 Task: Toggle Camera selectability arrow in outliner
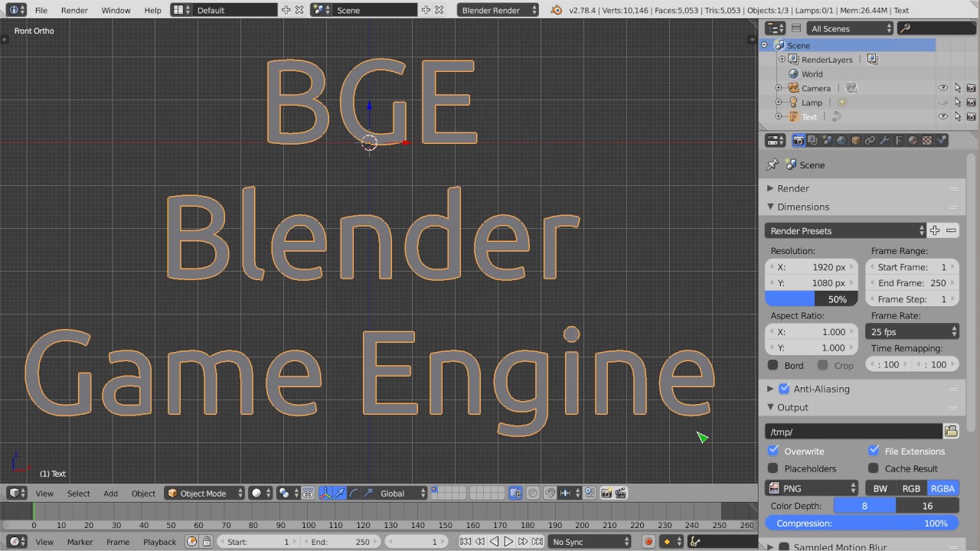tap(958, 88)
